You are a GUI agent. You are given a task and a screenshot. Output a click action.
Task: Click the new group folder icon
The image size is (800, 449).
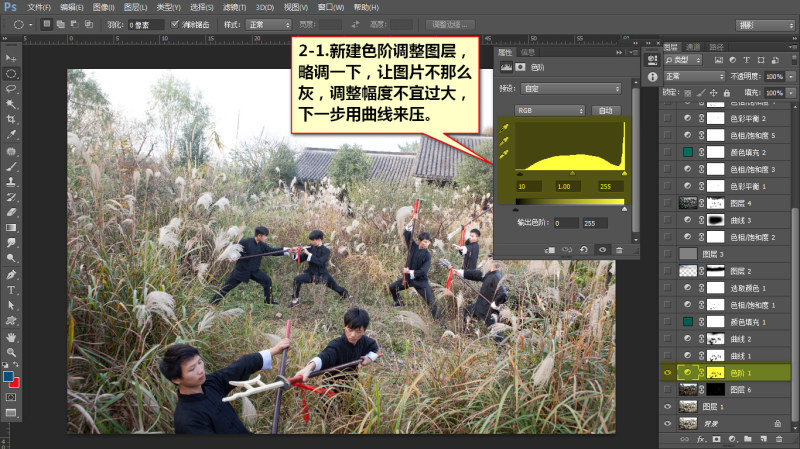(747, 439)
